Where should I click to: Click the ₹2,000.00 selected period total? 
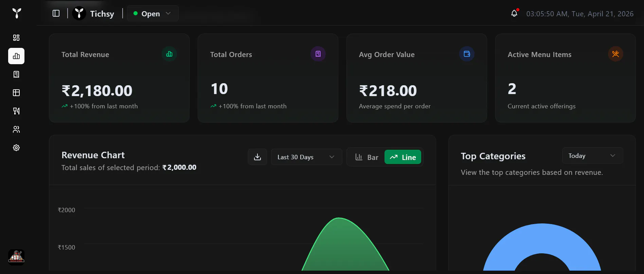[179, 167]
